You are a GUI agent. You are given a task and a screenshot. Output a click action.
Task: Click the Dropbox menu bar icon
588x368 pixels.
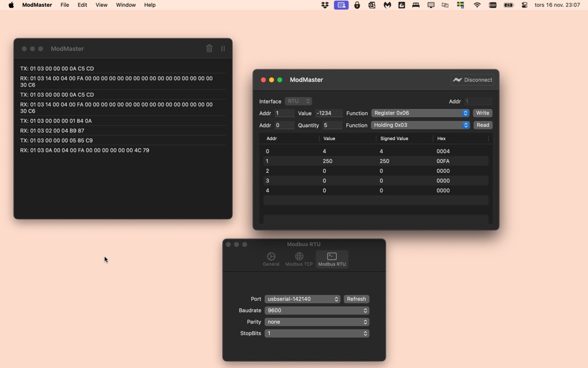[x=325, y=5]
